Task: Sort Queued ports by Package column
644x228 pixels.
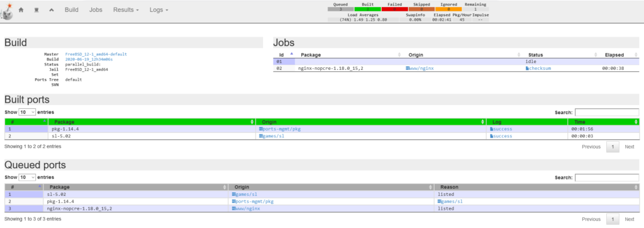Action: pyautogui.click(x=136, y=187)
